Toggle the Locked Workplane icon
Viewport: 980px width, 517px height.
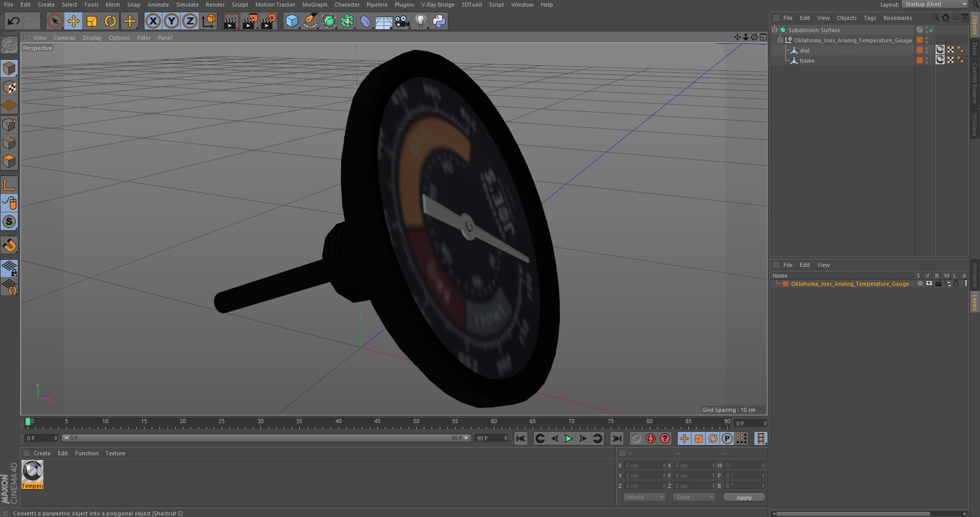pyautogui.click(x=9, y=268)
